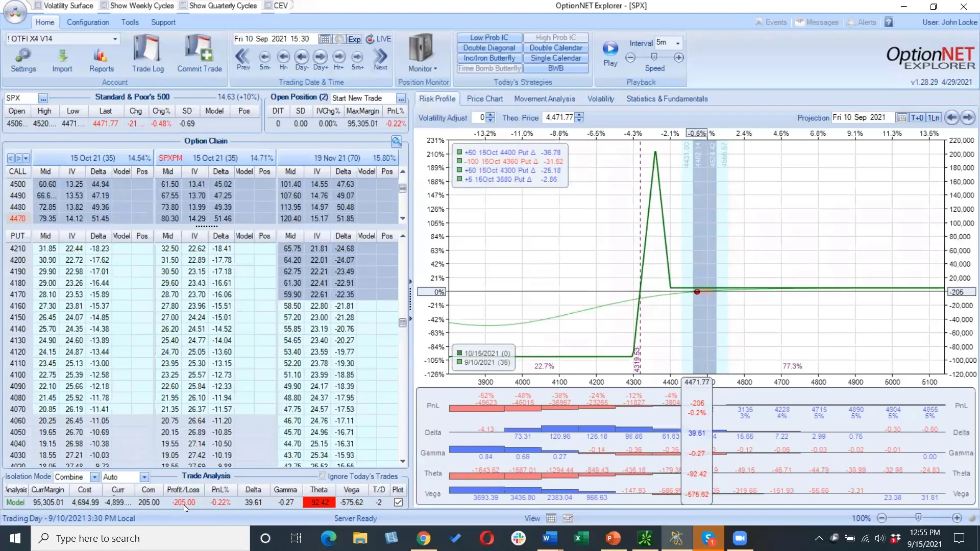Advance one hour with Hr+ arrow
Viewport: 980px width, 551px height.
(x=339, y=60)
